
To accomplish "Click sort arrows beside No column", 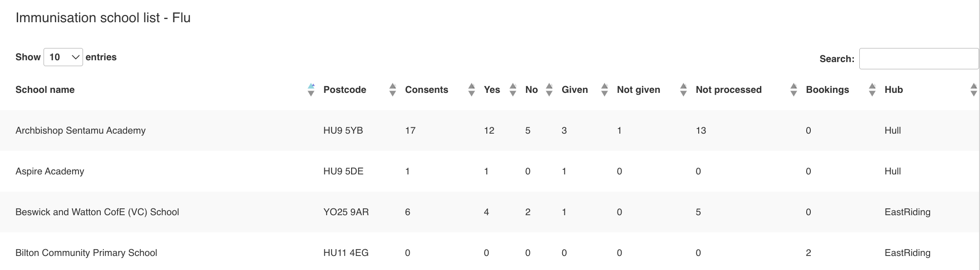I will tap(549, 90).
